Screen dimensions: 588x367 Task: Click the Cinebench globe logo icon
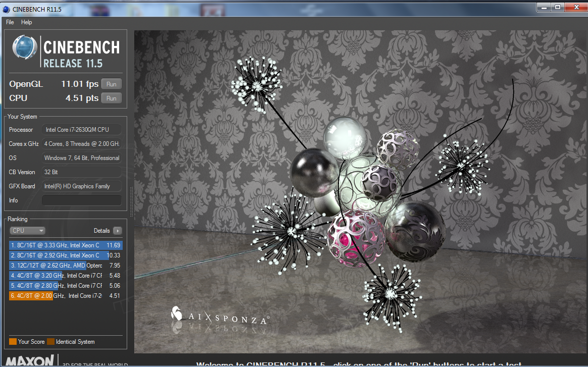(x=24, y=47)
